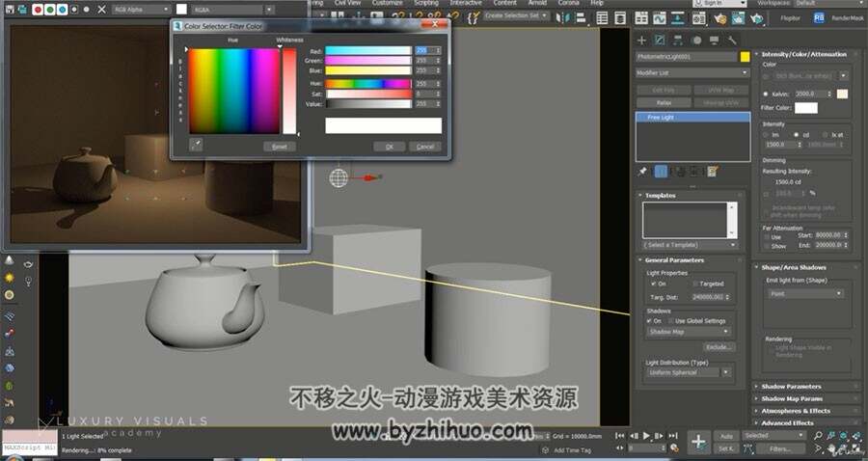Open the Uniform Spherical distribution dropdown
Image resolution: width=868 pixels, height=461 pixels.
point(690,372)
